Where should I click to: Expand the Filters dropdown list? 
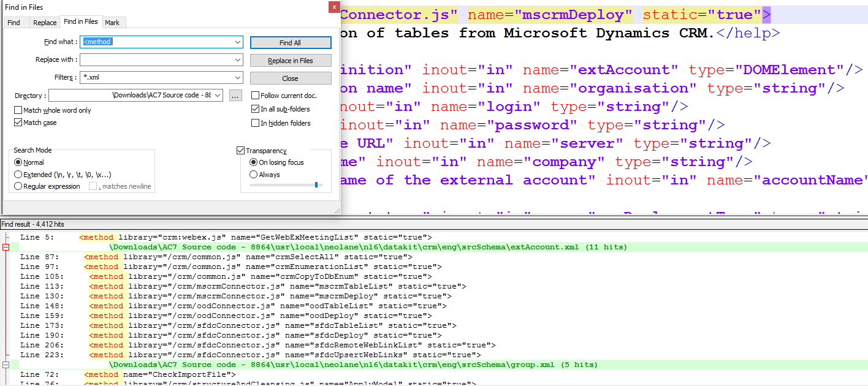pos(238,78)
